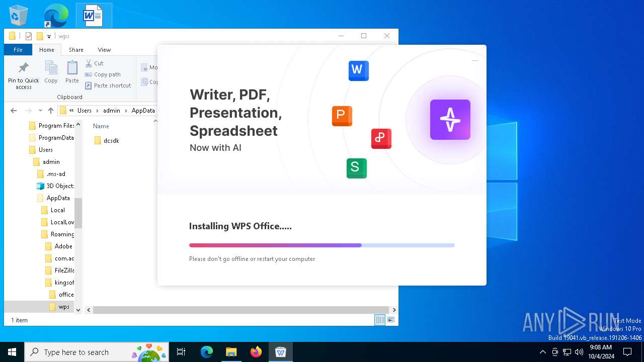The width and height of the screenshot is (644, 362).
Task: Click Properties icon in Quick Access Toolbar
Action: tap(29, 36)
